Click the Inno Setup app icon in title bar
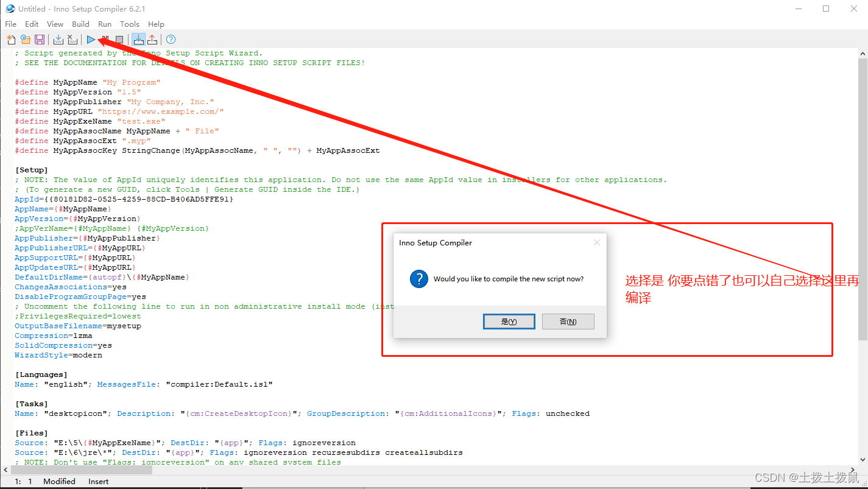The width and height of the screenshot is (868, 489). (10, 9)
